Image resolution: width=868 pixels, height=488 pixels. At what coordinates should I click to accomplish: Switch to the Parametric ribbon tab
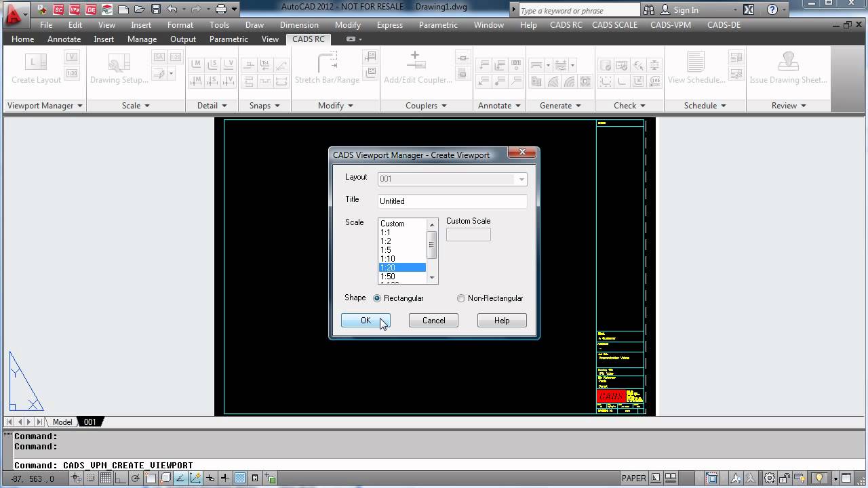(229, 39)
